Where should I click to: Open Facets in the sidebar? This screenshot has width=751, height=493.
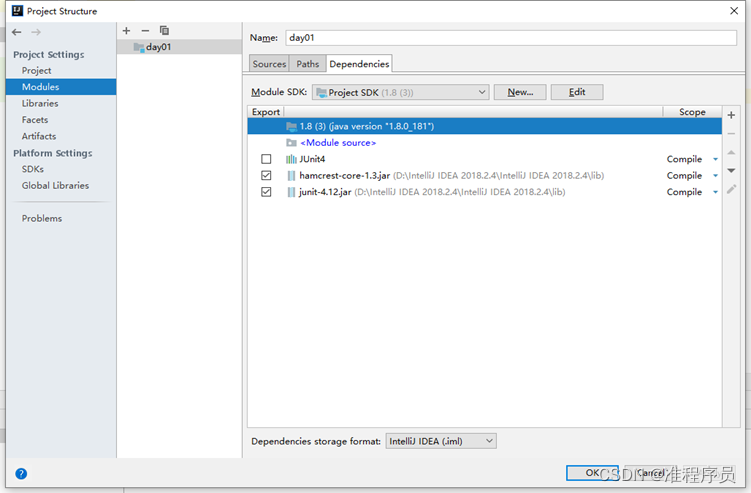point(35,120)
